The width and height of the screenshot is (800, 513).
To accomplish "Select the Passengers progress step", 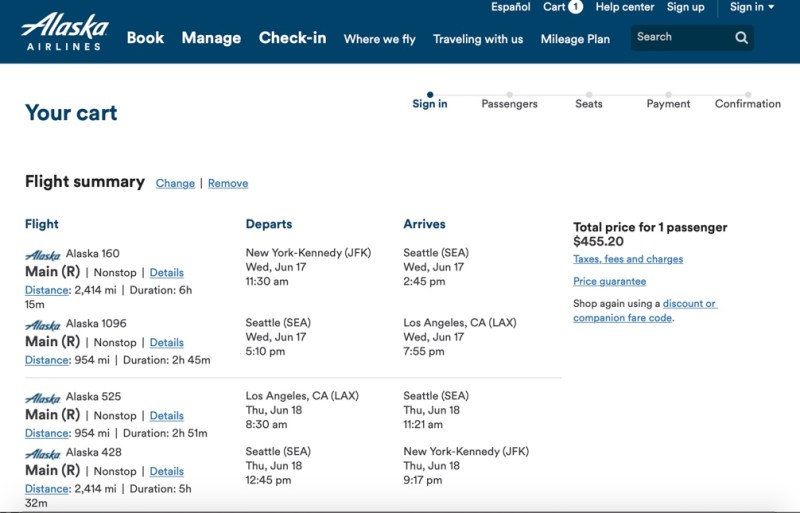I will pos(509,101).
